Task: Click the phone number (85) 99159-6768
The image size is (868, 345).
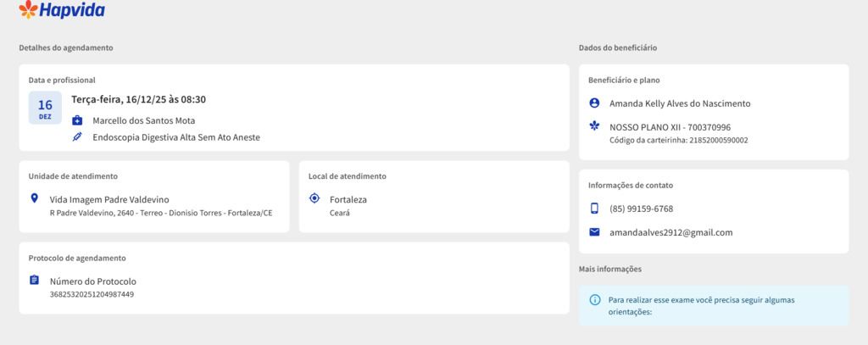Action: point(641,209)
